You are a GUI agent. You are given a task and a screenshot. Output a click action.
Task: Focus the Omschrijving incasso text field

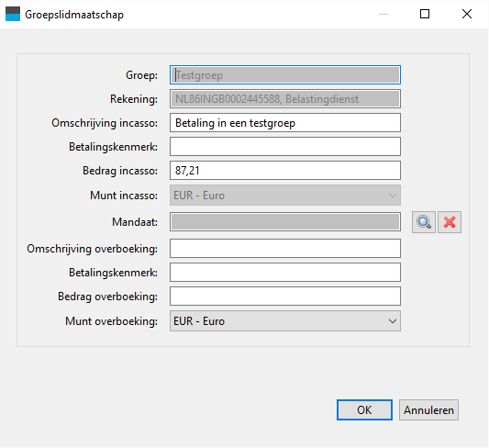[285, 123]
